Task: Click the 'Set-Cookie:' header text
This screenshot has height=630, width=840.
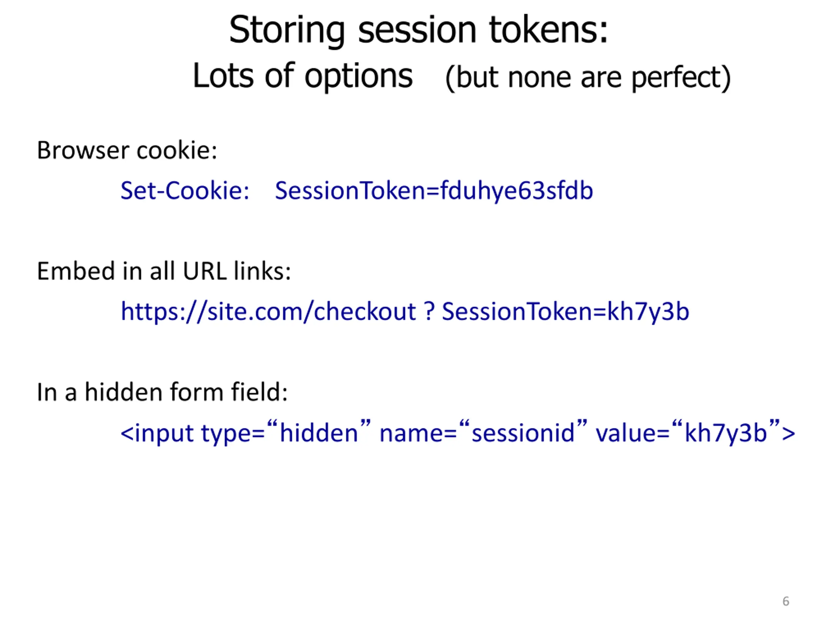Action: click(x=185, y=191)
